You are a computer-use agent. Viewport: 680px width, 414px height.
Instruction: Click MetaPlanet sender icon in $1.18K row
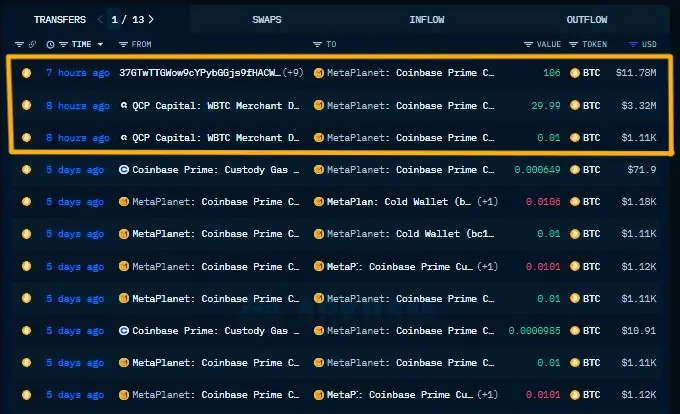(124, 202)
